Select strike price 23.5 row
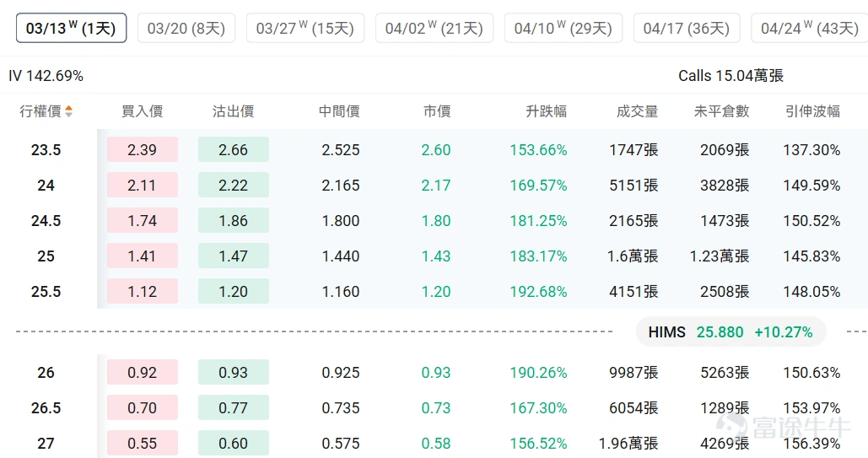This screenshot has width=868, height=458. click(x=46, y=149)
